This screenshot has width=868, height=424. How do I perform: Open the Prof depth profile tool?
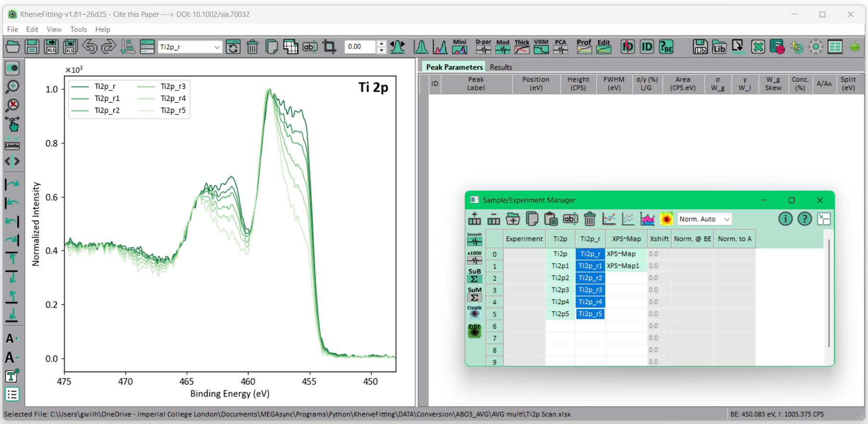pyautogui.click(x=584, y=47)
